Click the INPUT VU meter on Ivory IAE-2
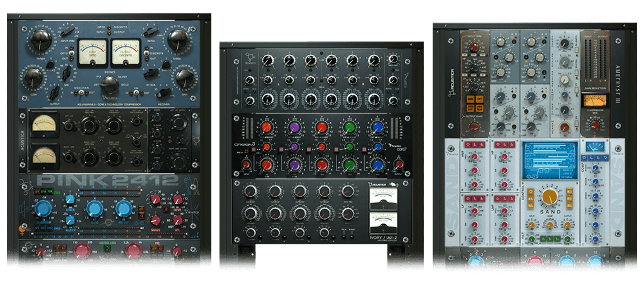The width and height of the screenshot is (644, 282). pos(383,200)
